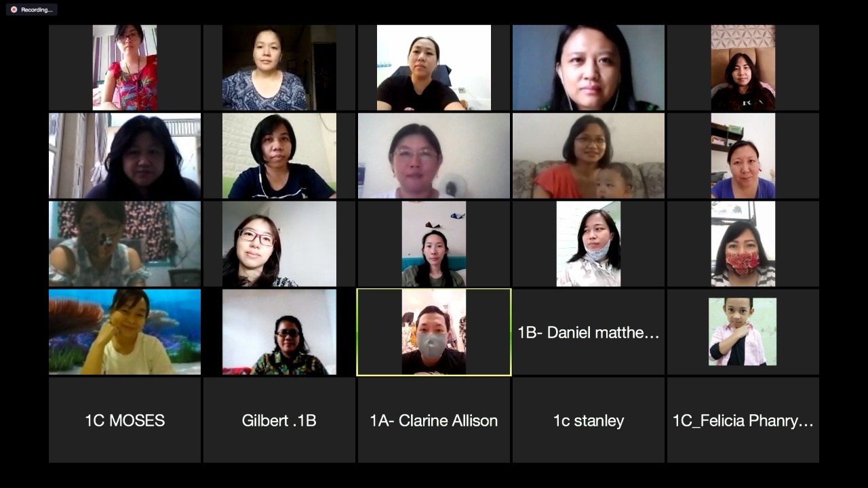Click the video of woman wearing earphones
This screenshot has height=488, width=868.
tap(589, 68)
